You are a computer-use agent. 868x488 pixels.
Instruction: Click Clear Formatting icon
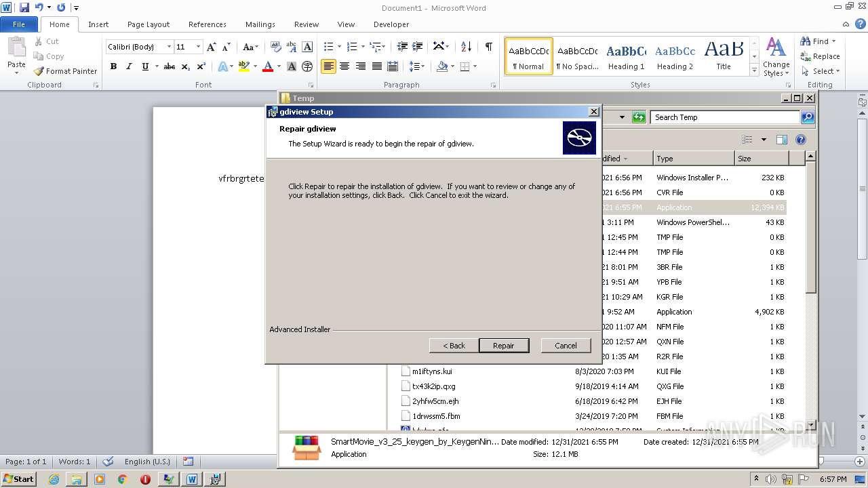[x=275, y=47]
